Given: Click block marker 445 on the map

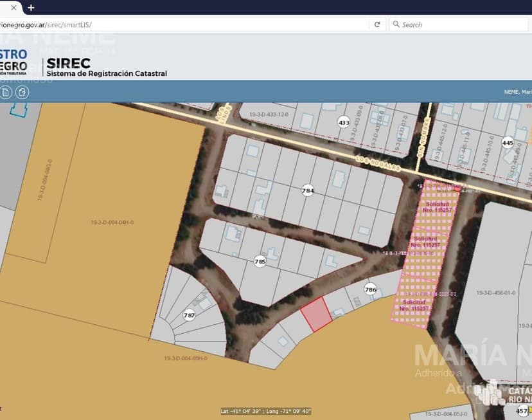Looking at the screenshot, I should (x=508, y=143).
